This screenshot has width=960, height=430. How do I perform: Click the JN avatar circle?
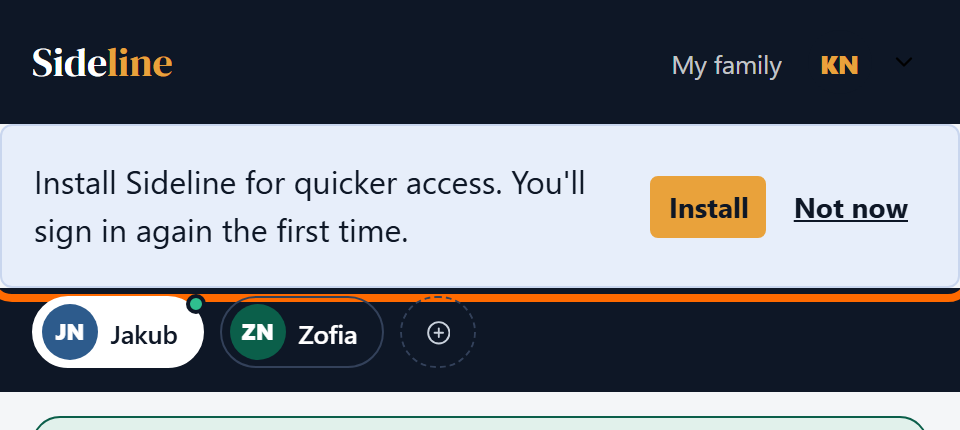point(70,332)
